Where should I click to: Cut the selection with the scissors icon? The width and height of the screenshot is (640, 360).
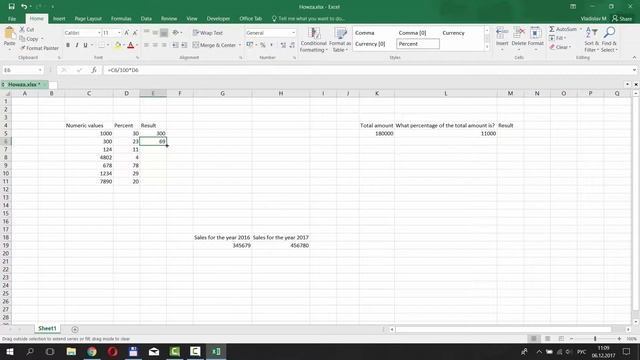pos(27,30)
